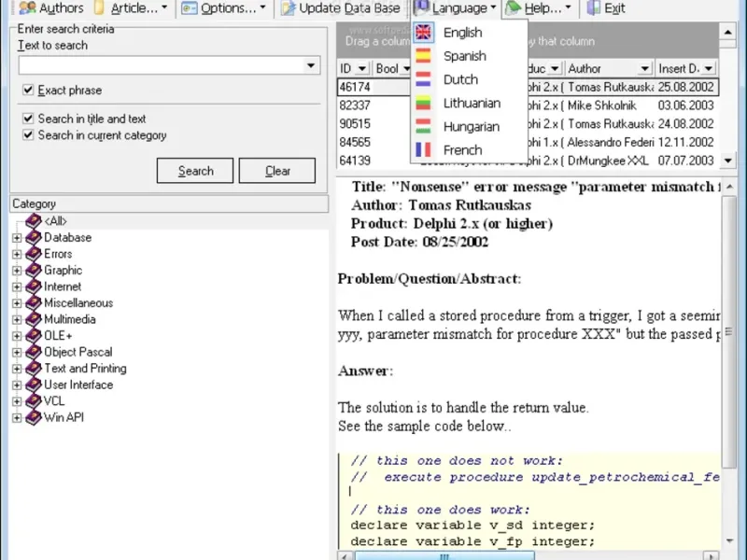Select article row with ID 64139
Image resolution: width=747 pixels, height=560 pixels.
[x=528, y=161]
